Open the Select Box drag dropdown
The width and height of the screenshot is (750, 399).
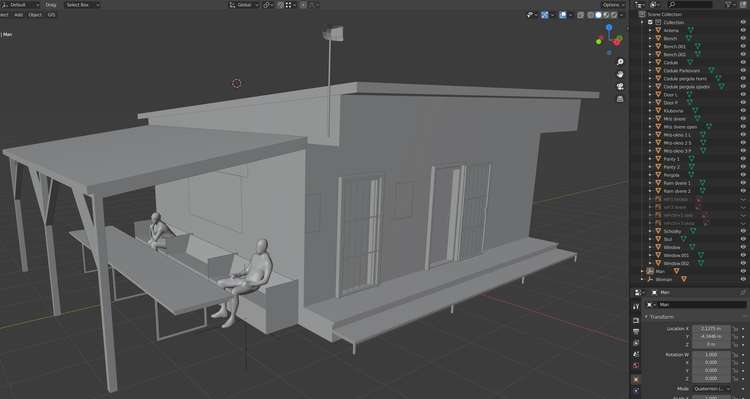click(x=82, y=5)
